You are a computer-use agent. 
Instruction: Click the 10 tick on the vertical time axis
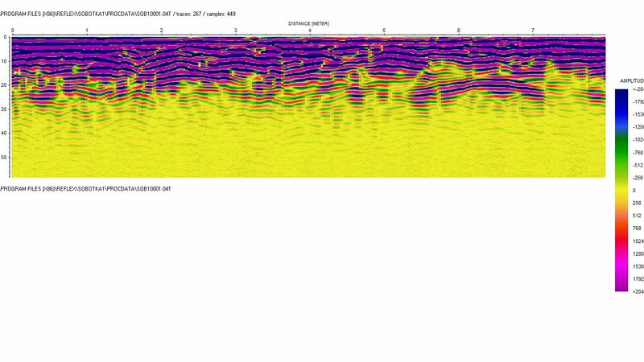[x=5, y=61]
